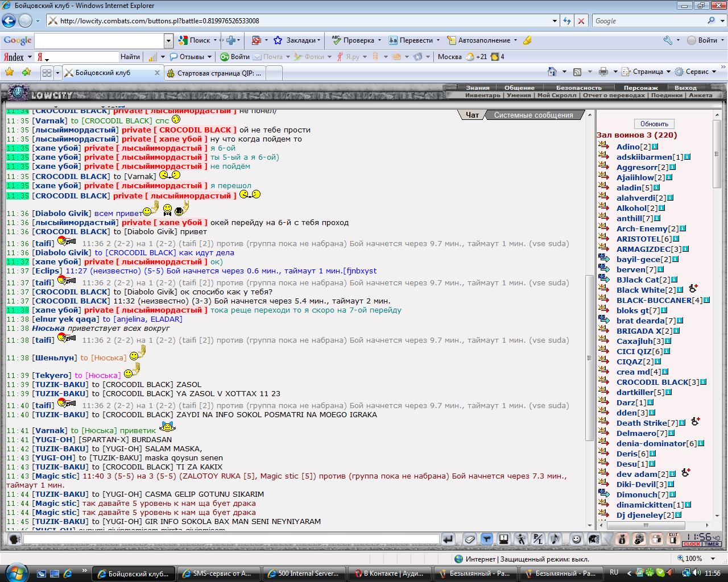
Task: Open the Инвентарь link
Action: pos(483,95)
